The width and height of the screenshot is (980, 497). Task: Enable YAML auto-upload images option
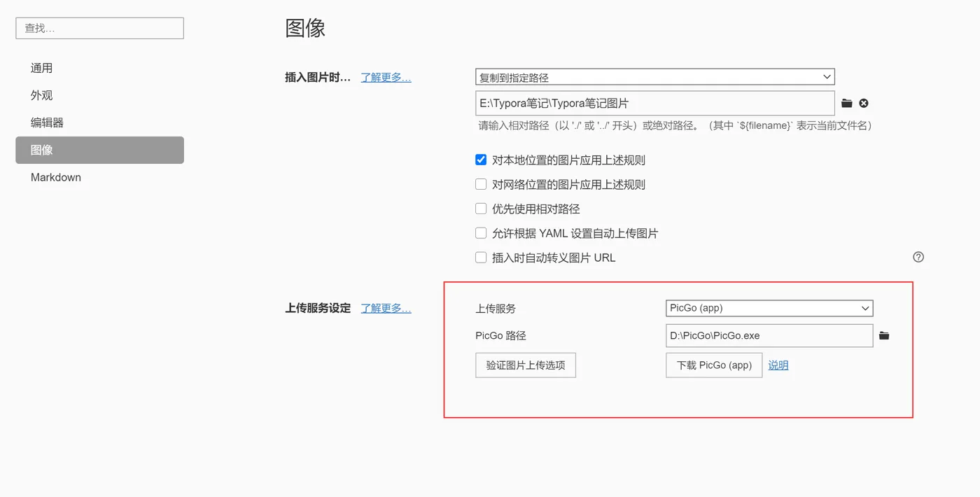coord(481,233)
